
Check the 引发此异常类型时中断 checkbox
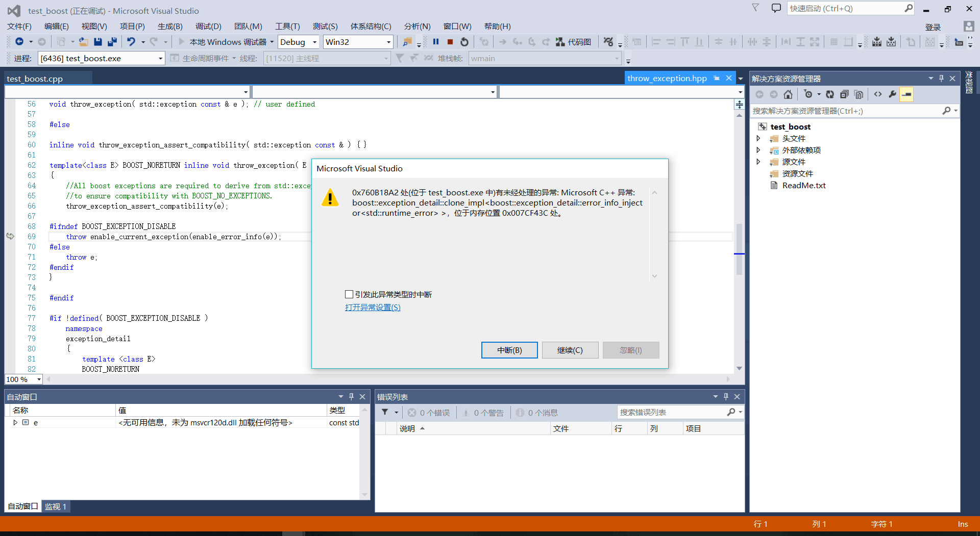(349, 294)
